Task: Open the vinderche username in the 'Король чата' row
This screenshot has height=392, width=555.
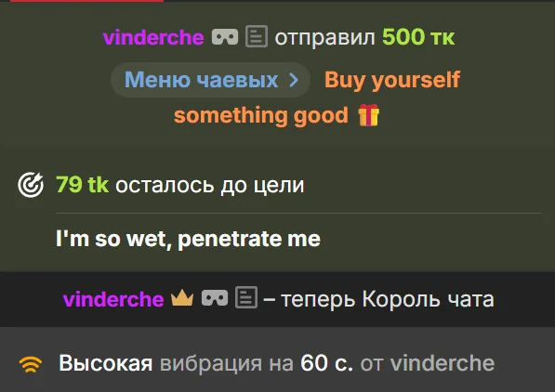Action: (x=113, y=299)
